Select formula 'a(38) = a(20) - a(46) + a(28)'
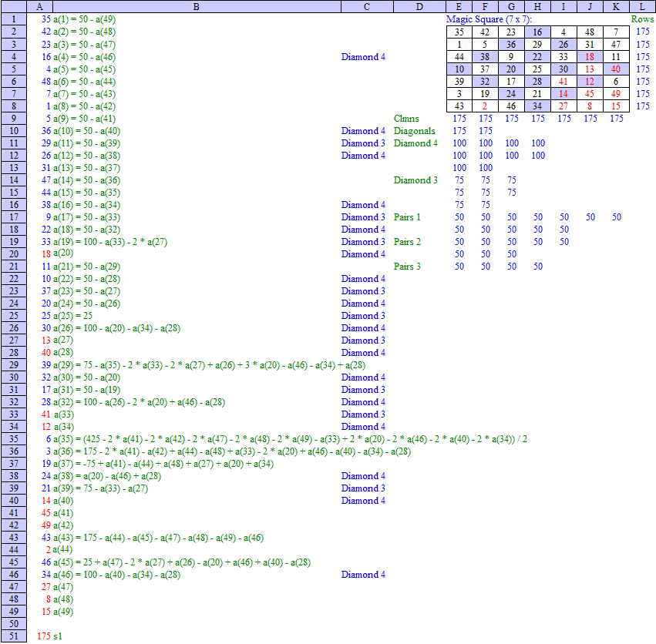Screen dimensions: 656x644 107,476
